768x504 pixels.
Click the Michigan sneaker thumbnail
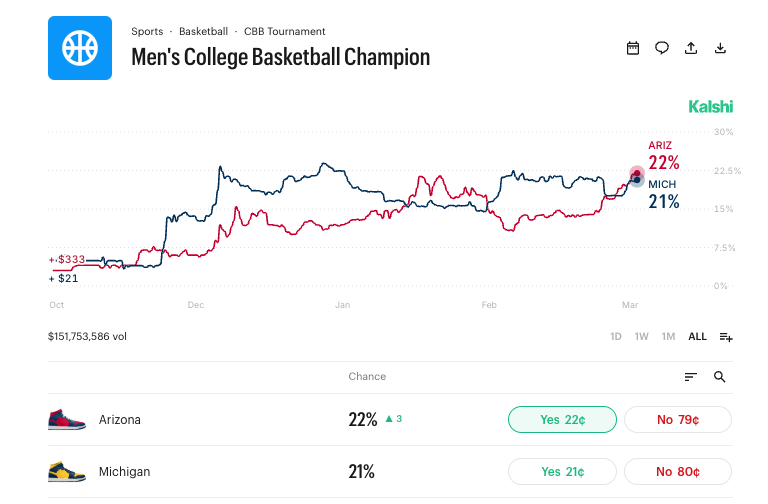click(x=67, y=471)
